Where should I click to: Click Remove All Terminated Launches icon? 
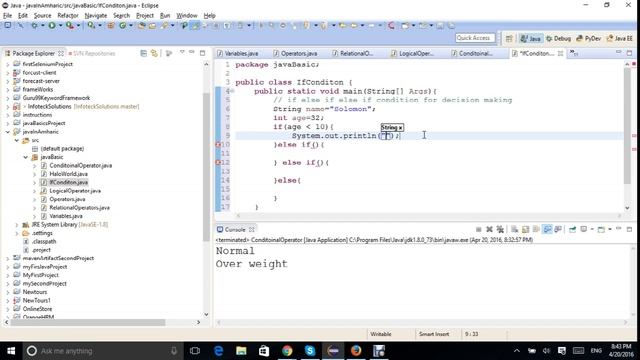click(x=500, y=229)
